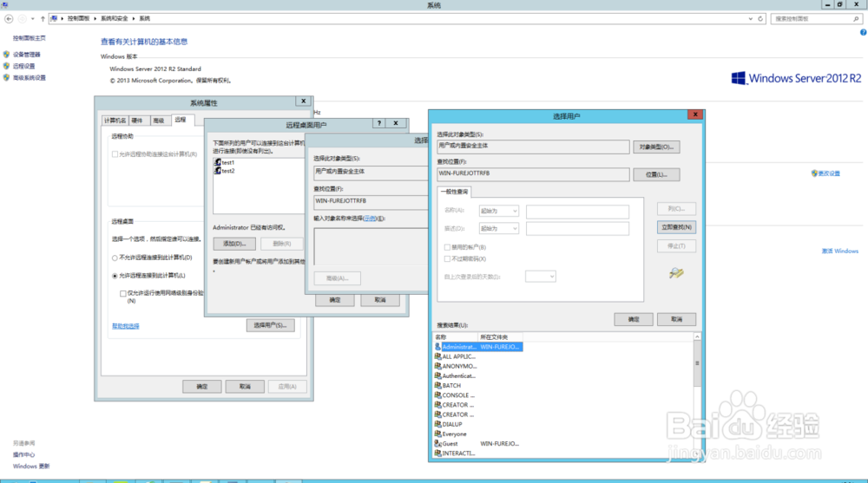Check the 禁用的帐户 checkbox
The height and width of the screenshot is (483, 868).
[x=447, y=247]
